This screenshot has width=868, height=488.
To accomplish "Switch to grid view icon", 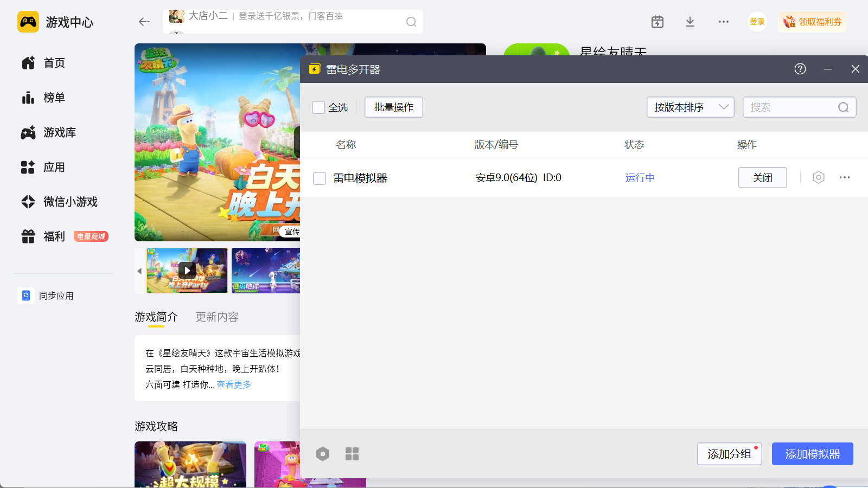I will (x=352, y=454).
